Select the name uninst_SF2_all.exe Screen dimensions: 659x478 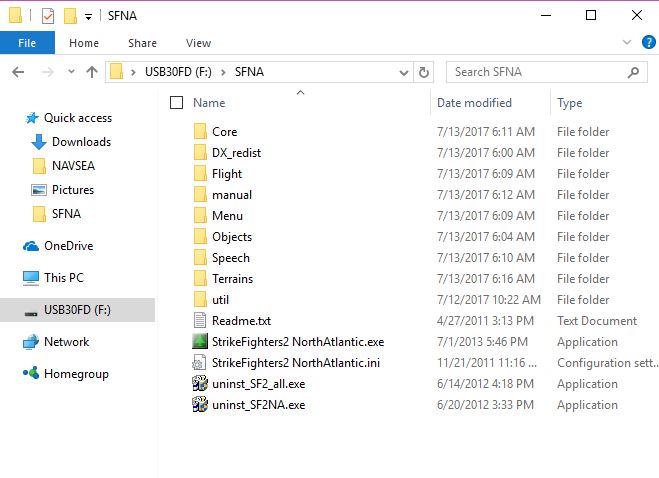pyautogui.click(x=259, y=384)
